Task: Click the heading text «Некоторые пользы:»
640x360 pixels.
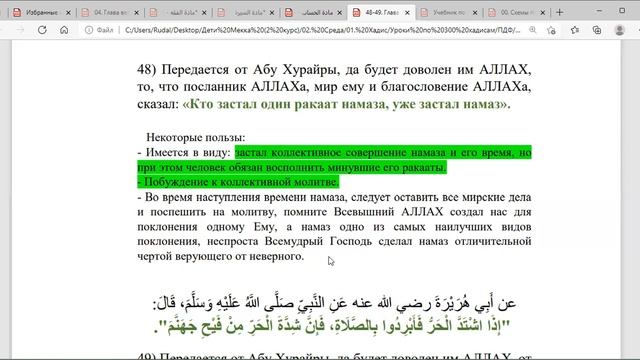Action: (196, 138)
